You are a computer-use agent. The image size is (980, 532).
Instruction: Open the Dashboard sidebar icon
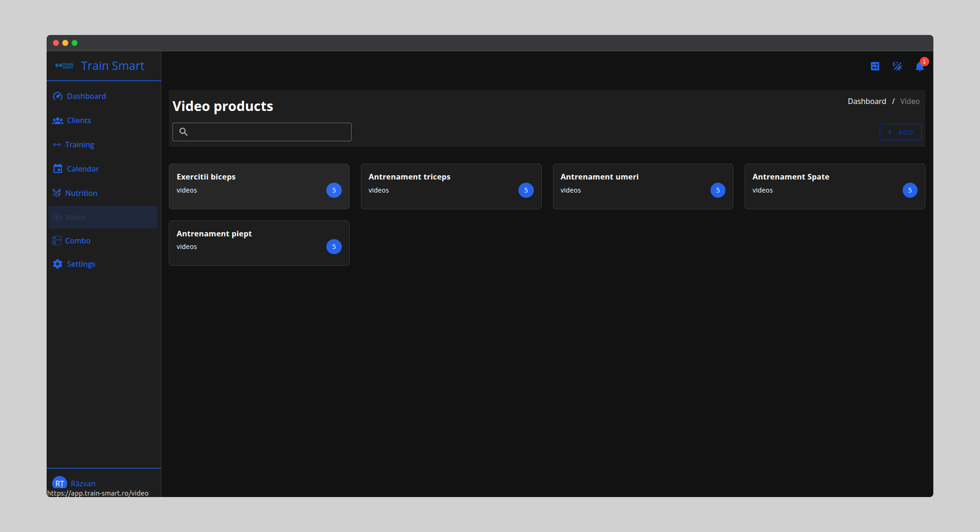click(x=57, y=96)
